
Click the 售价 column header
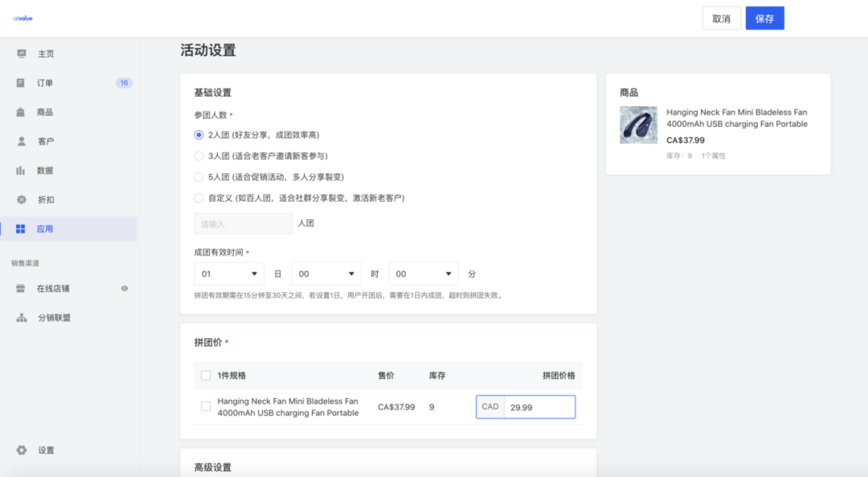tap(386, 376)
